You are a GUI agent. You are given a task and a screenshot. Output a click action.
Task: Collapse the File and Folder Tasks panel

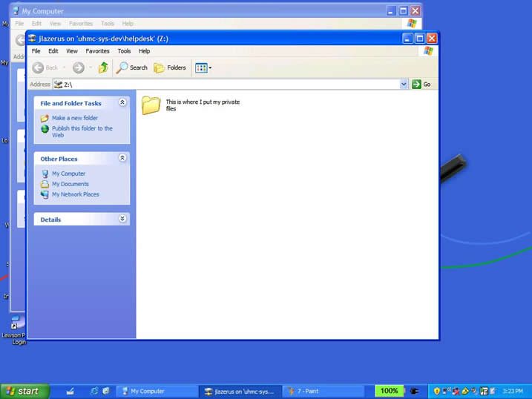(x=122, y=103)
